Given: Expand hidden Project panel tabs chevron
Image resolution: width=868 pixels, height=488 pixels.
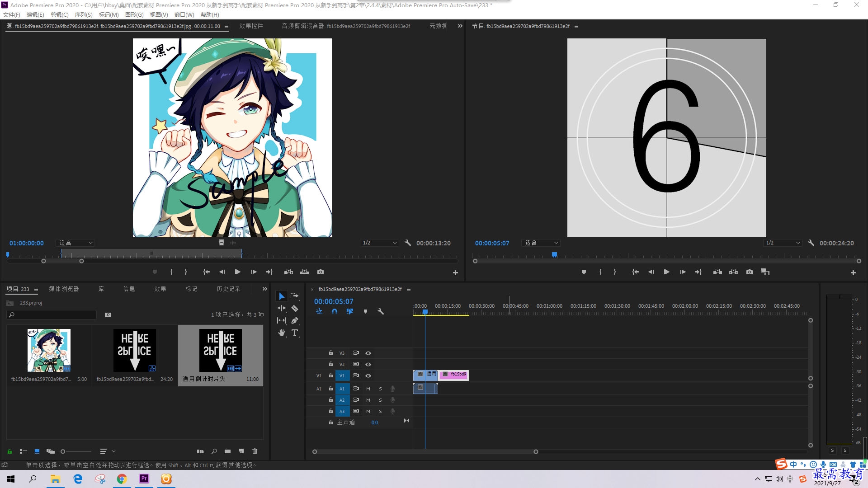Looking at the screenshot, I should tap(265, 289).
